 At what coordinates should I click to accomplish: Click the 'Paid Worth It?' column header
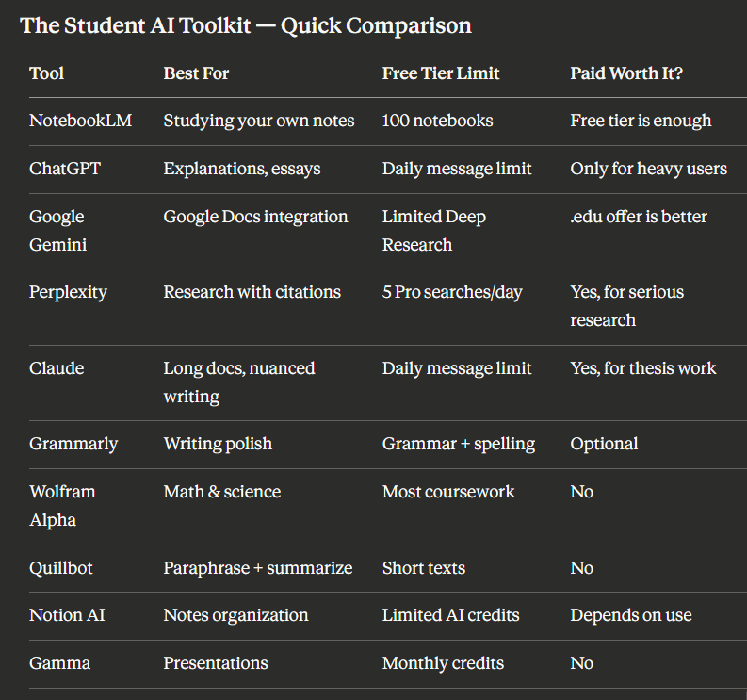point(626,73)
